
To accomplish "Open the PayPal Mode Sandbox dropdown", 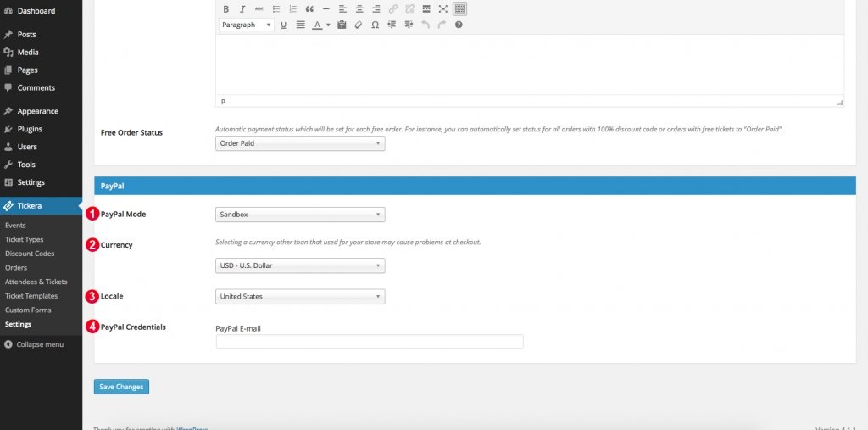I will pyautogui.click(x=300, y=215).
